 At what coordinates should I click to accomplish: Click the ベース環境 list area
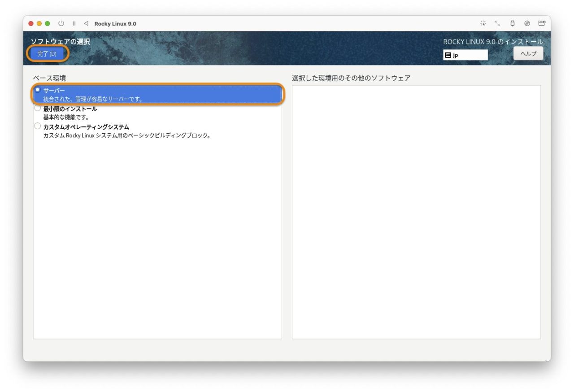(157, 224)
